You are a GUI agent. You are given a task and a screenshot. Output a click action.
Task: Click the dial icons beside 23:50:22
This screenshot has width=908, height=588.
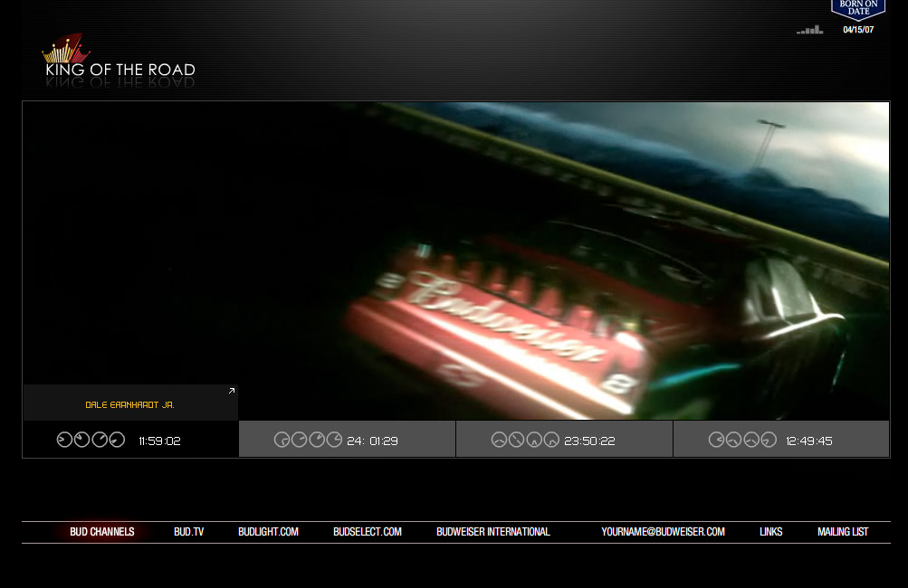(x=525, y=441)
